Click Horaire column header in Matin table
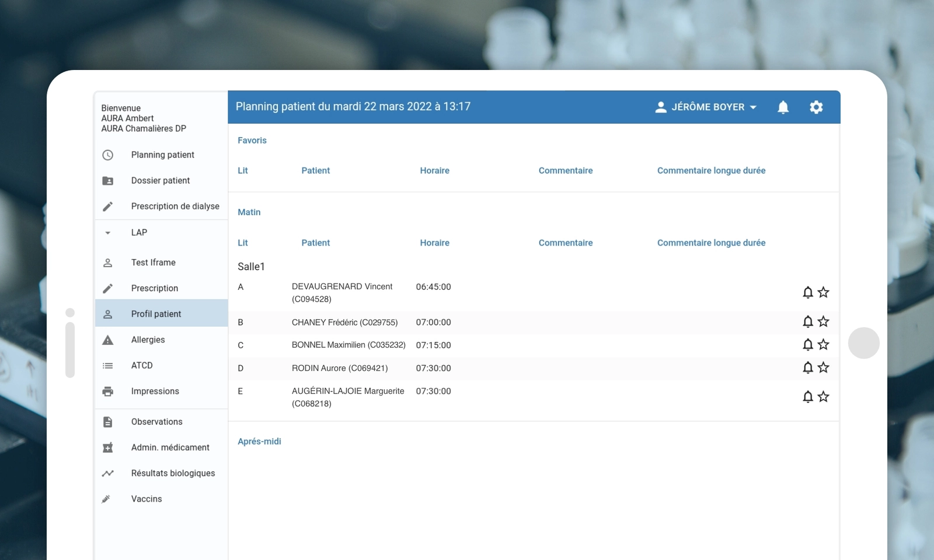 click(435, 243)
